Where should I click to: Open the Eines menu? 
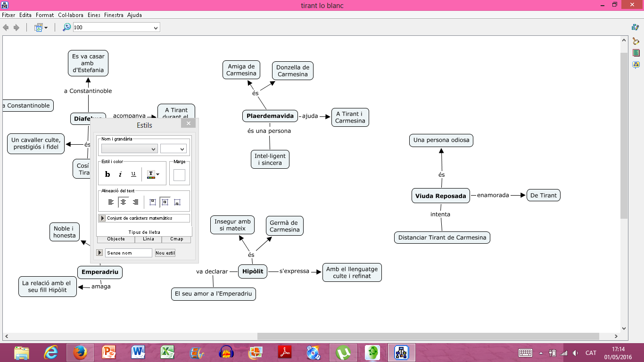pyautogui.click(x=94, y=15)
